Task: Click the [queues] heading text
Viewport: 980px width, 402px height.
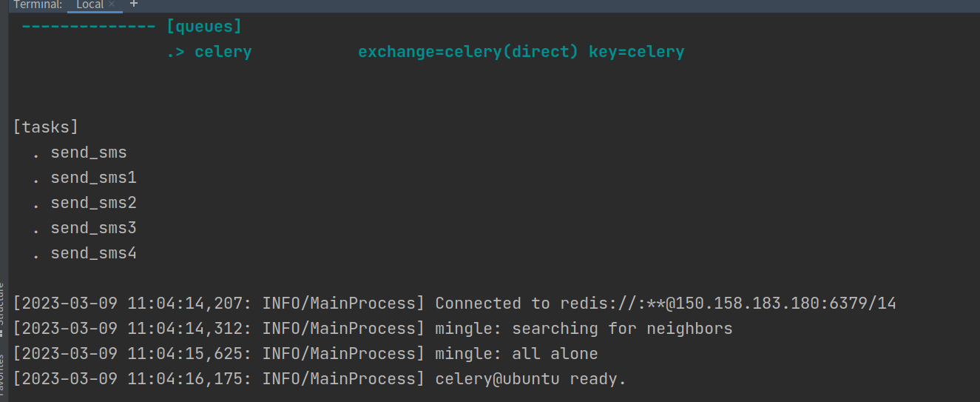Action: pyautogui.click(x=204, y=27)
